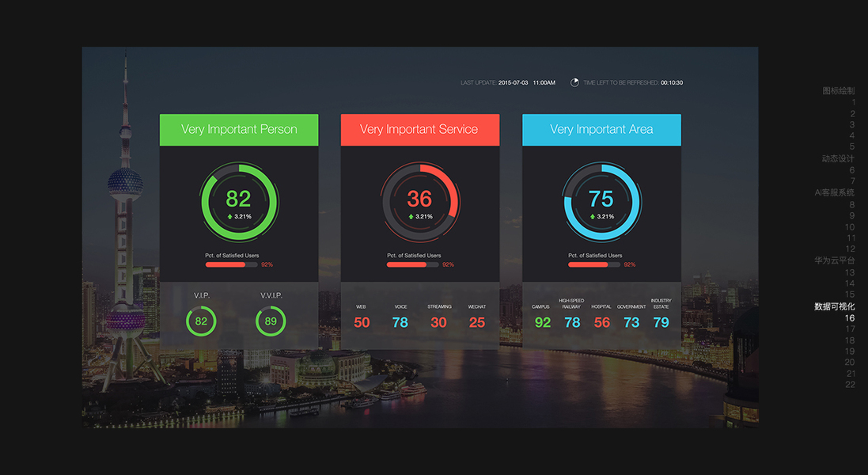The width and height of the screenshot is (868, 475).
Task: Go to page 19 in the side navigation
Action: click(x=850, y=351)
